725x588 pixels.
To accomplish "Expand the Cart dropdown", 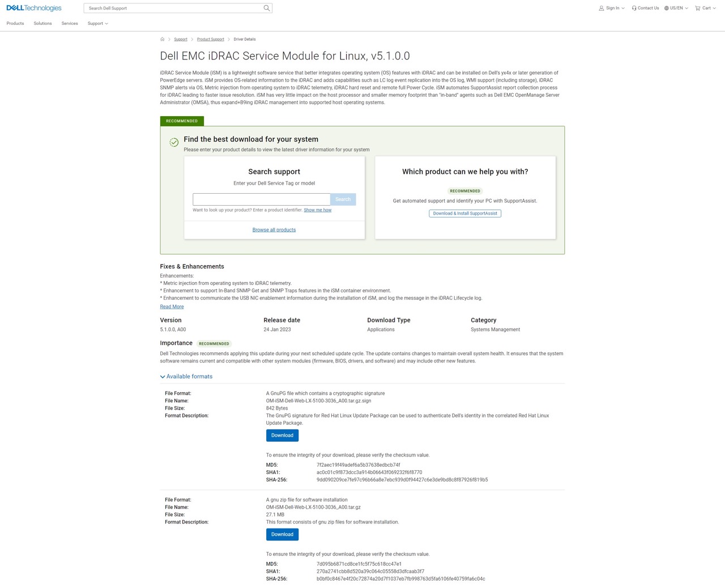I will pyautogui.click(x=714, y=8).
